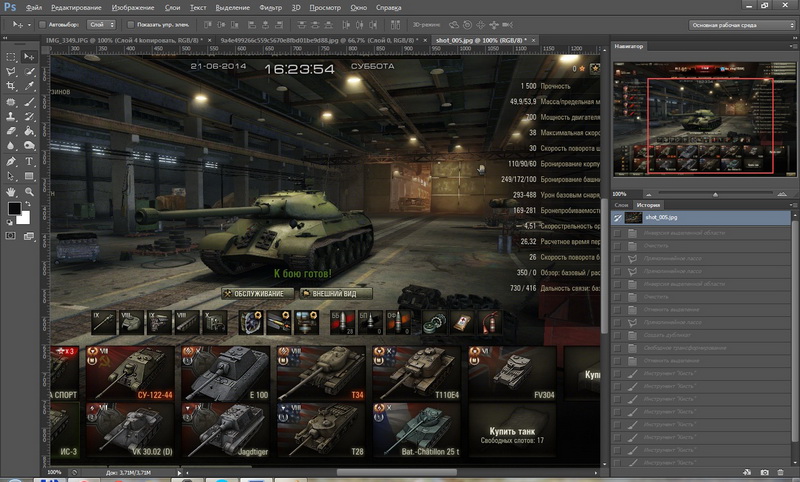Select the Zoom magnifier tool
Viewport: 800px width, 482px height.
pos(29,189)
